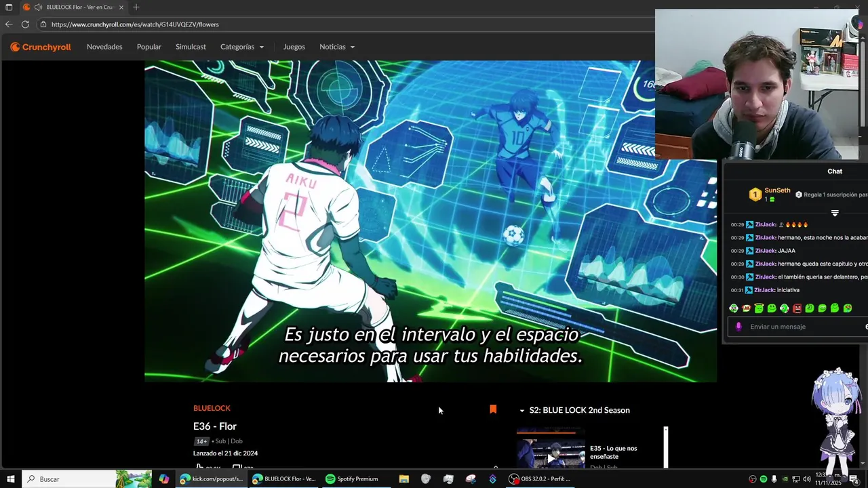Click the Spotify tray icon
The width and height of the screenshot is (868, 488).
pos(763,479)
